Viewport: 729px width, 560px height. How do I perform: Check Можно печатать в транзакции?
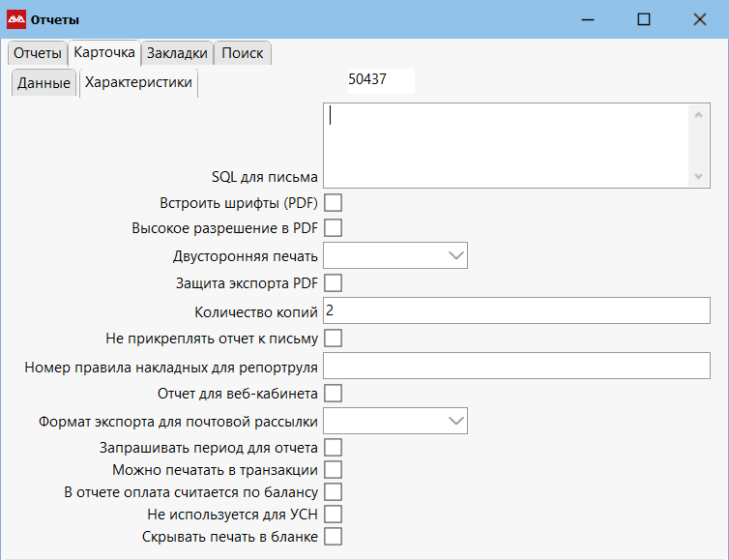[333, 470]
